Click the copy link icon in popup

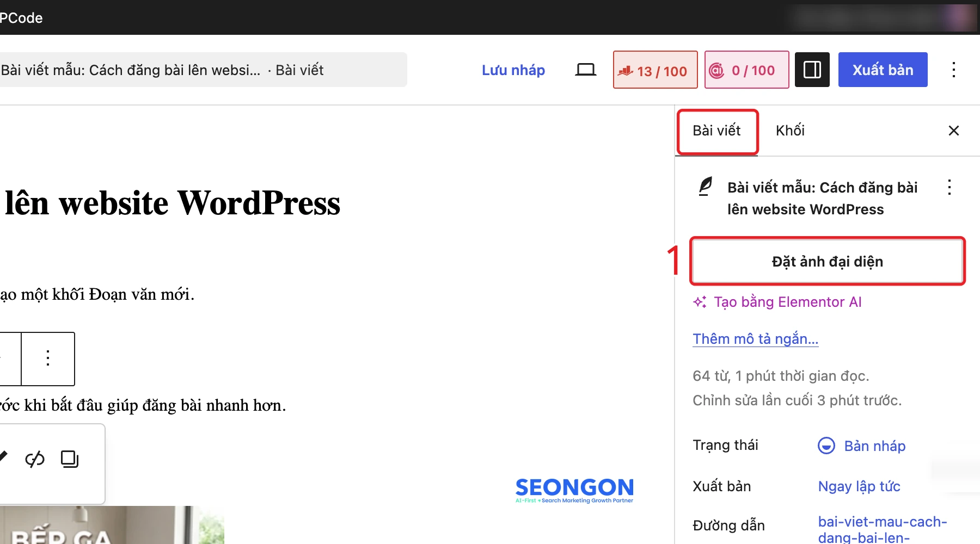[x=70, y=459]
